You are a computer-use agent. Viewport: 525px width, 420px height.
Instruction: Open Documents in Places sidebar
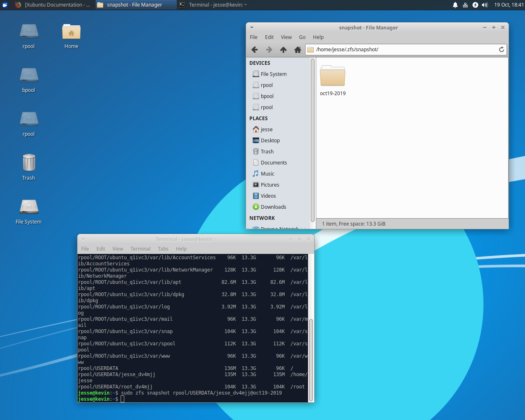point(270,163)
